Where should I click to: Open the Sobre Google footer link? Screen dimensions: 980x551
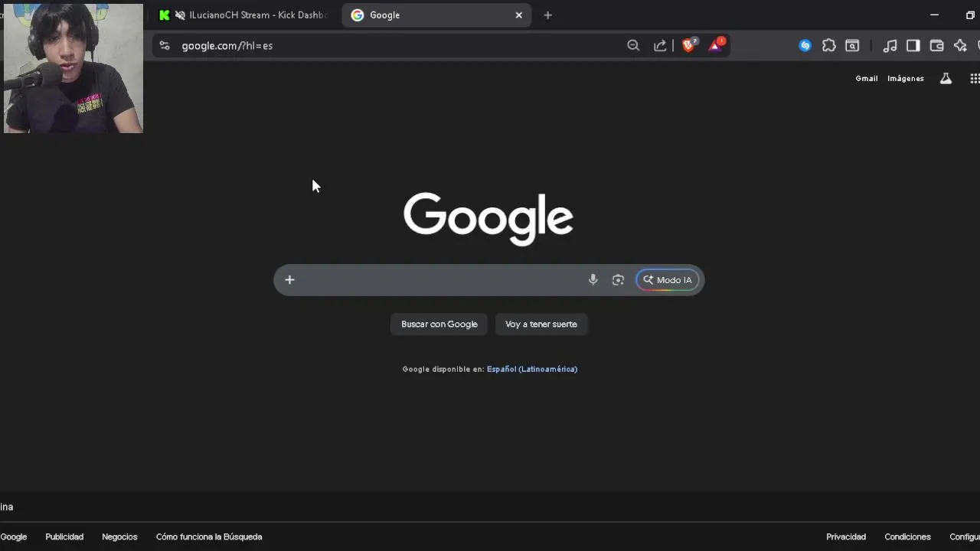pos(13,537)
